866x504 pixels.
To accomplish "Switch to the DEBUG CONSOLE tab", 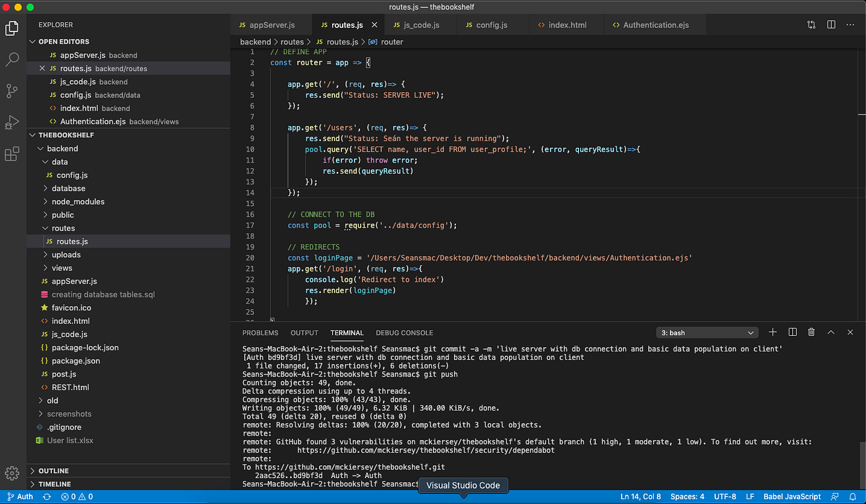I will pos(404,332).
